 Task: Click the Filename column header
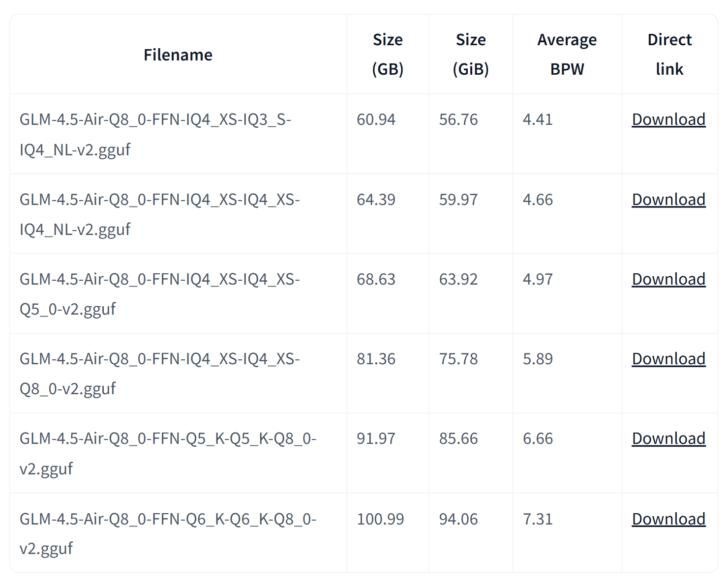click(x=178, y=55)
